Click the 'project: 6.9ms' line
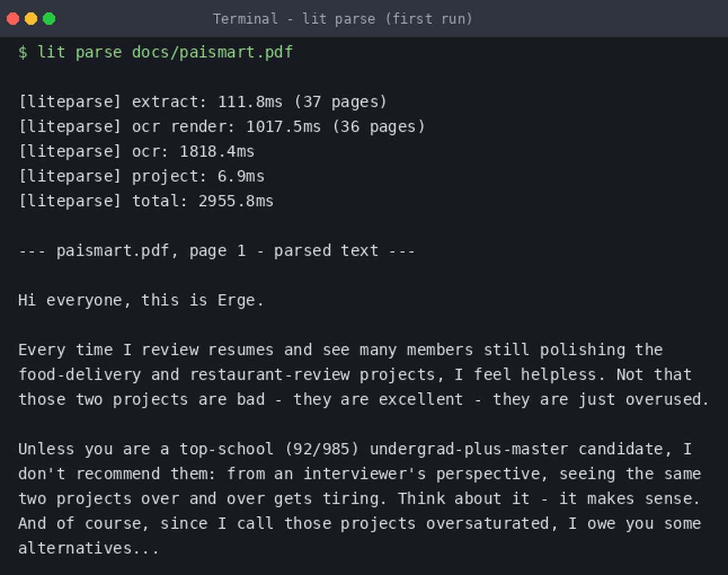728x575 pixels. (141, 176)
